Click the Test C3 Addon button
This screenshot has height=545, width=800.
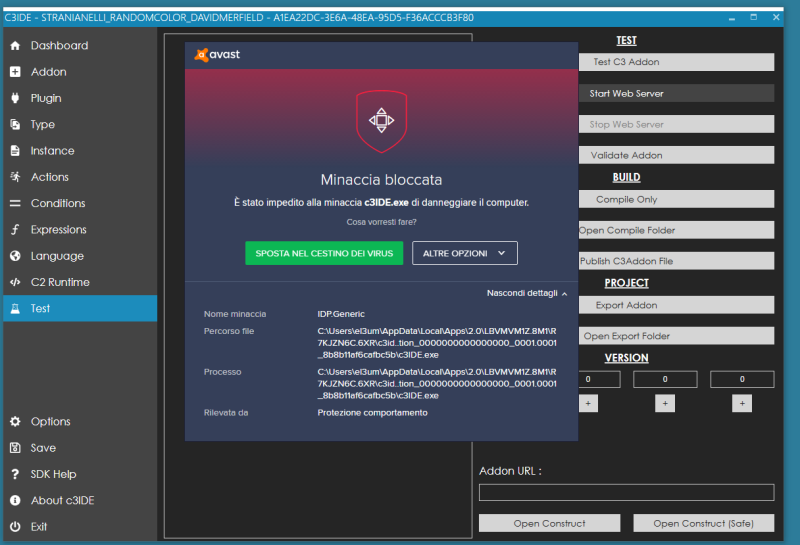coord(676,62)
